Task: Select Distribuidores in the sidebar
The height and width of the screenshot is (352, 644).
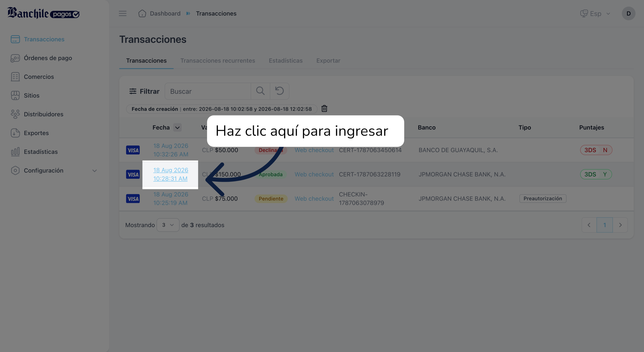Action: pyautogui.click(x=37, y=114)
